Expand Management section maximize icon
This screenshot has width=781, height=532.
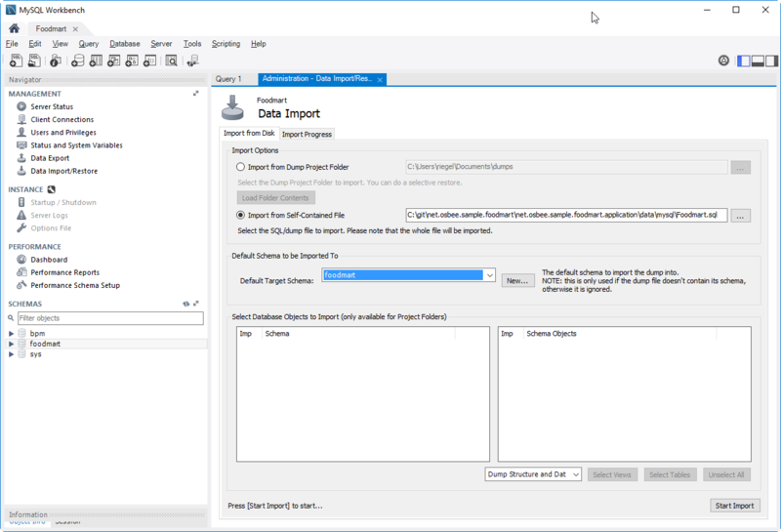tap(196, 94)
